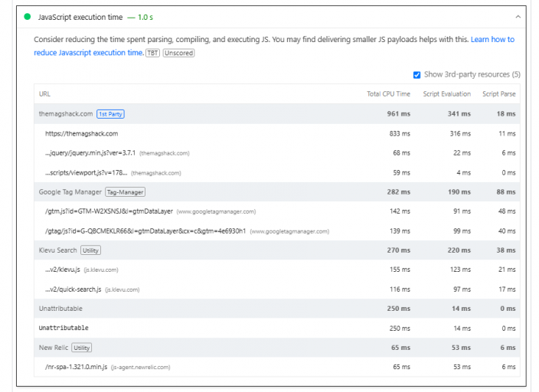Click the Total CPU Time column header
539x392 pixels.
[388, 94]
